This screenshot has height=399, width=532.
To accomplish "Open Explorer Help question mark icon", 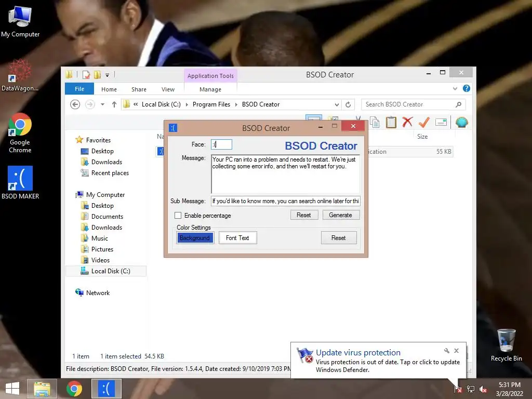I will (467, 88).
